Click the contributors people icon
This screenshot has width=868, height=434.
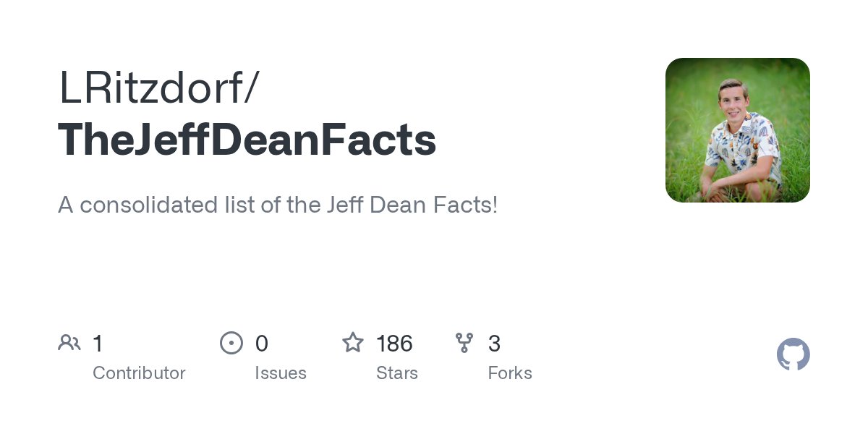(69, 342)
